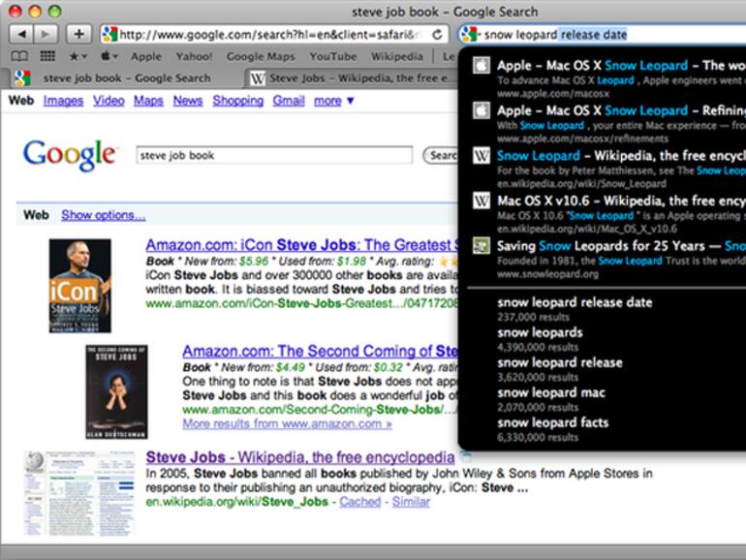Switch to 'Steve Jobs - Wikipedia' tab
The width and height of the screenshot is (746, 560).
(351, 78)
